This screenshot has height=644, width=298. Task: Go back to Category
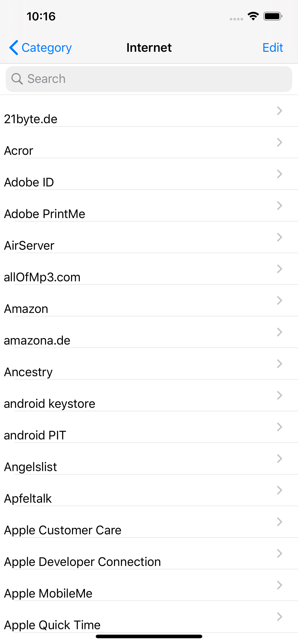pos(40,47)
